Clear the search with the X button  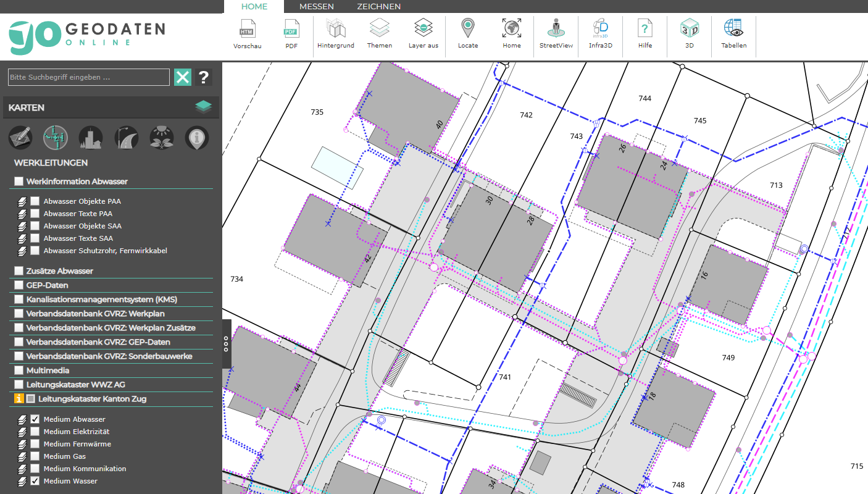tap(183, 77)
